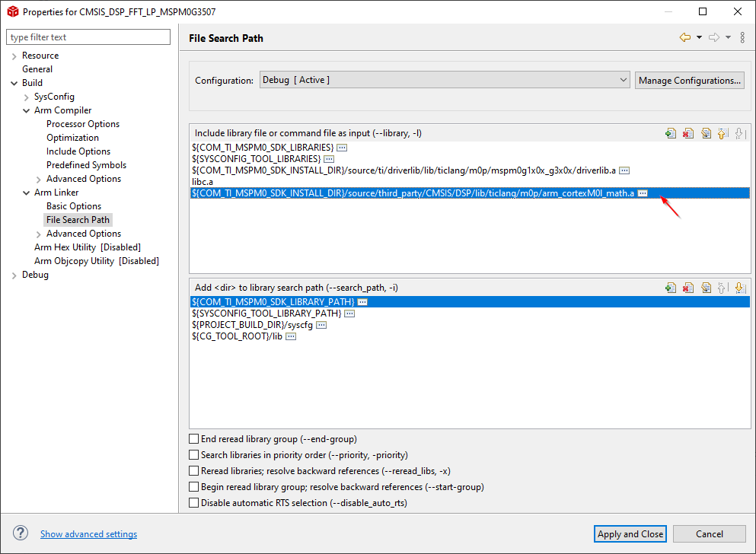Enable Search libraries in priority order
This screenshot has width=756, height=554.
coord(194,455)
